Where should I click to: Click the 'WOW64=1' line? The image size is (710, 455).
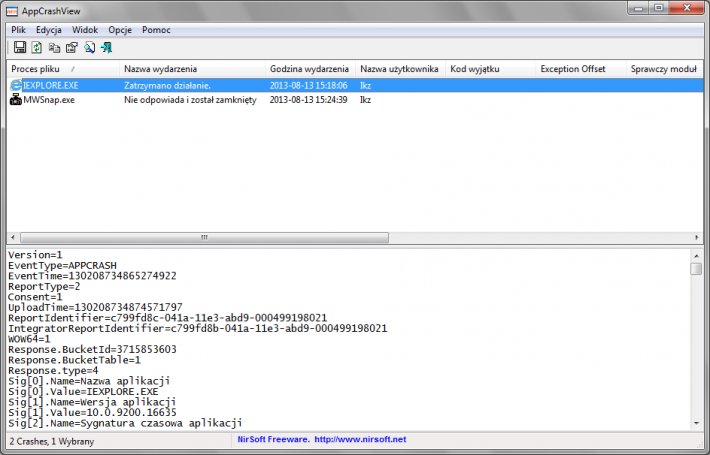coord(29,339)
